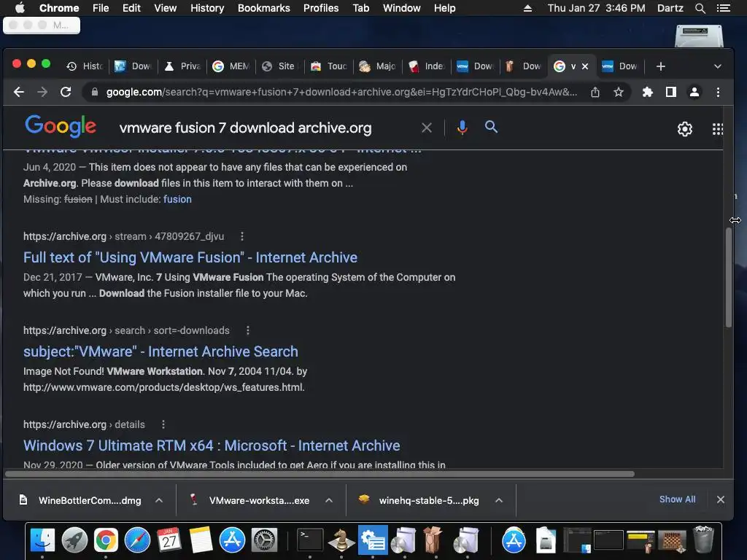Switch to the MEM Google tab

[x=231, y=66]
